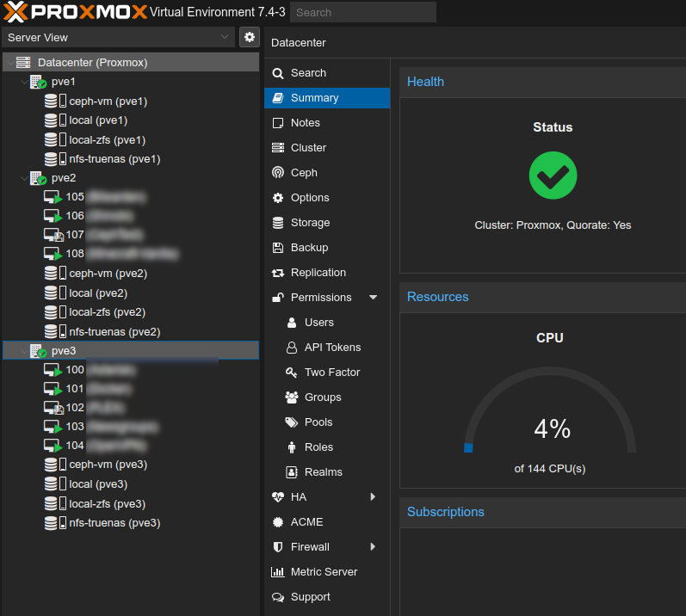Open the ACME settings

point(327,521)
